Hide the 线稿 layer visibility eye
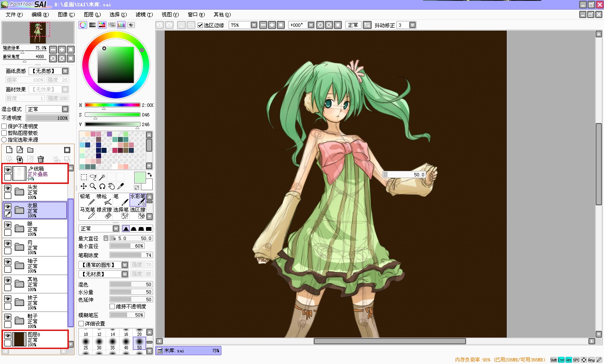The image size is (604, 364). click(x=8, y=170)
